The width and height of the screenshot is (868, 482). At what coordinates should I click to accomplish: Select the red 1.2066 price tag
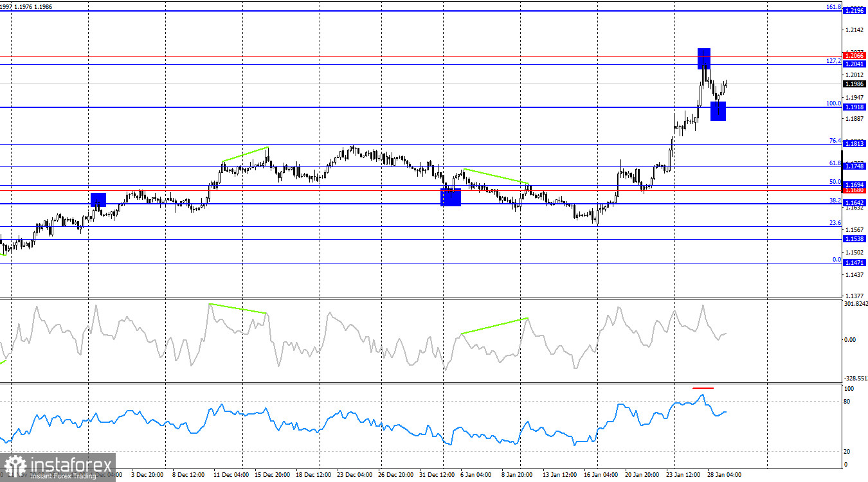(855, 56)
